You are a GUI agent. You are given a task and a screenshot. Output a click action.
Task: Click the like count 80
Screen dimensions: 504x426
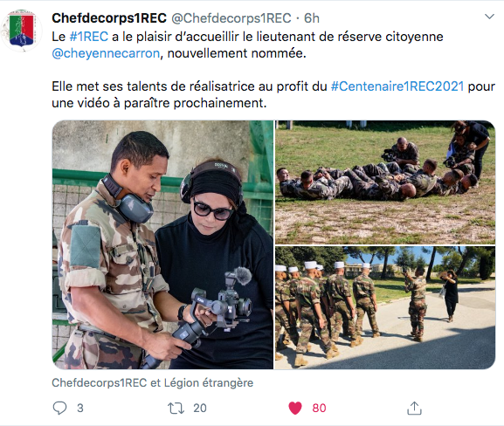point(319,408)
